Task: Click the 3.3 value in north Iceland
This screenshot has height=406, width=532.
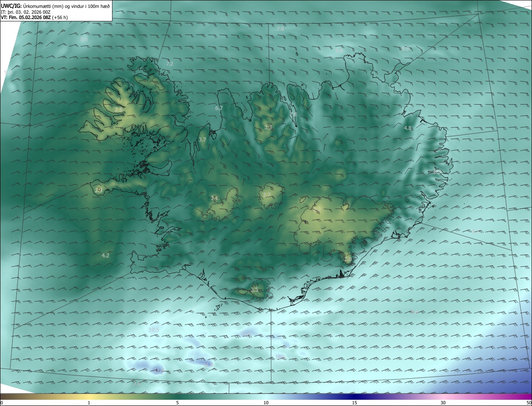Action: point(268,127)
